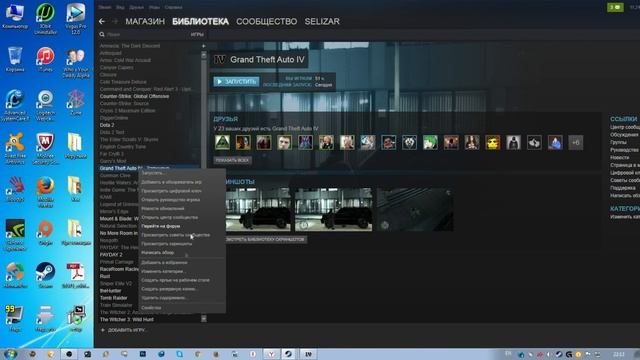Open the Обсуждения link under ССЫЛКИ
This screenshot has height=360, width=640.
tap(624, 135)
